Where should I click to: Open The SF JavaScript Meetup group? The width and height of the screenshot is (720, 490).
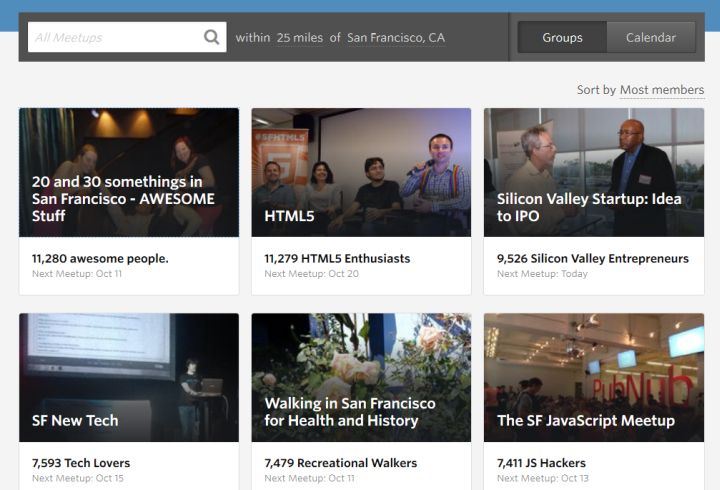(x=593, y=377)
